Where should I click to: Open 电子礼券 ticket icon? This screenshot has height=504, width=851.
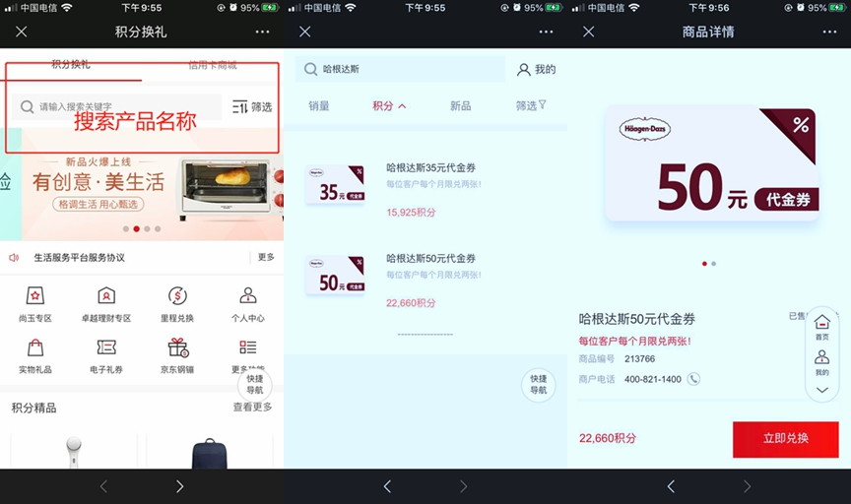(x=106, y=347)
